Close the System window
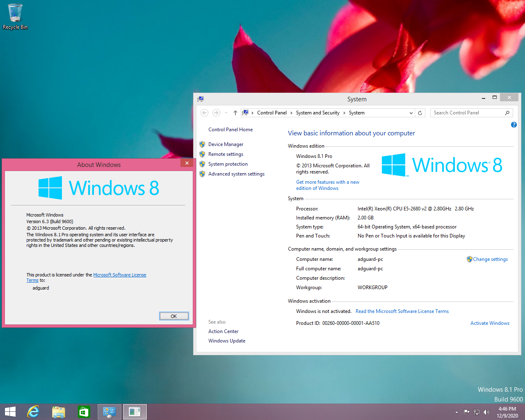The image size is (525, 420). [509, 97]
